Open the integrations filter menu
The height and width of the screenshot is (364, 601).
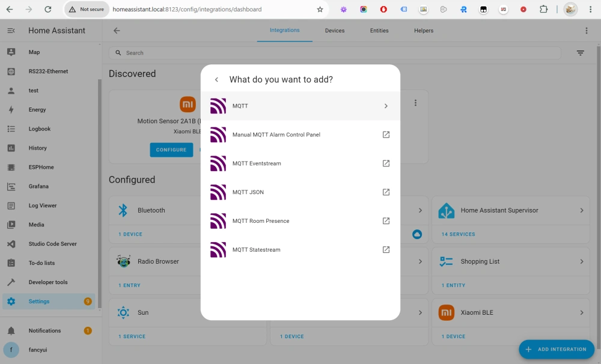[581, 53]
